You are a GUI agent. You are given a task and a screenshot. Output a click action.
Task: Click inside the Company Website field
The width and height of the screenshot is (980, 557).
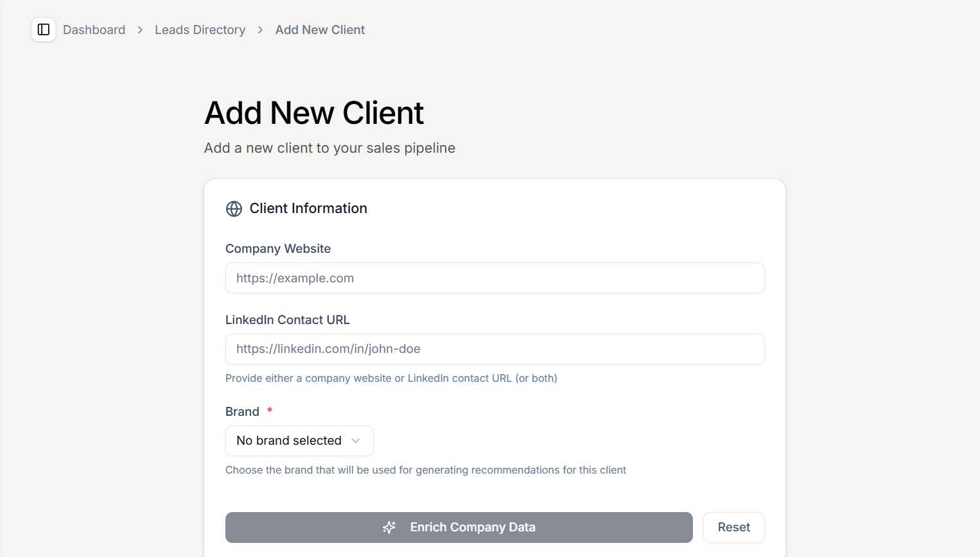point(494,278)
